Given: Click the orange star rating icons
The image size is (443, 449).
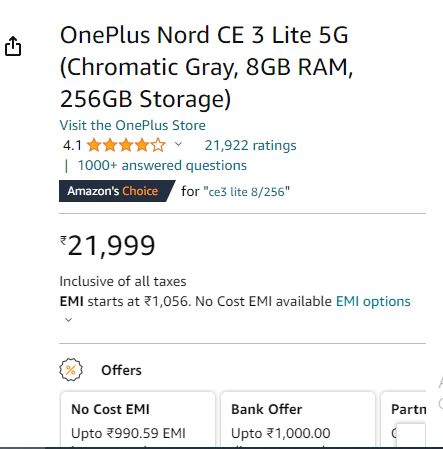Looking at the screenshot, I should (x=126, y=145).
